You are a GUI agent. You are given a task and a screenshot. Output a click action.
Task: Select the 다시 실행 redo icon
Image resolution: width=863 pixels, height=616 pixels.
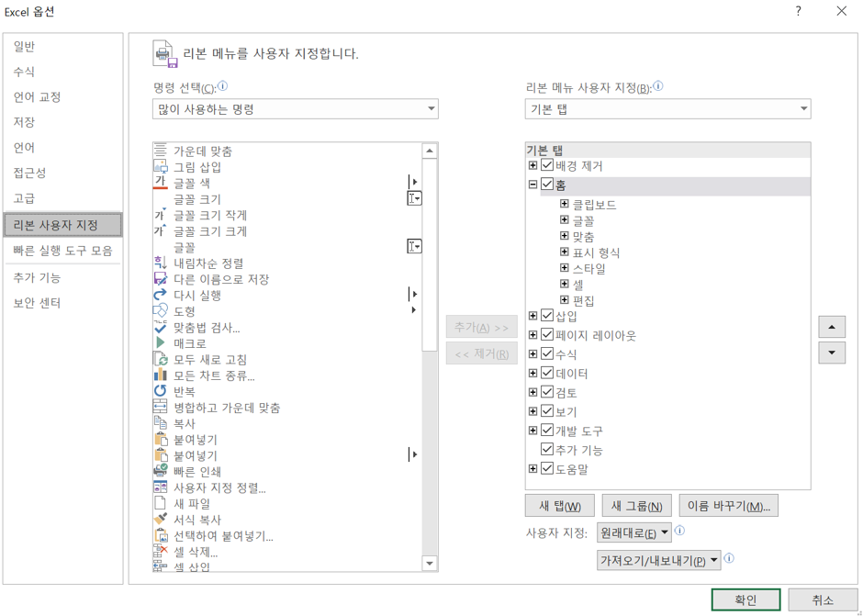pyautogui.click(x=160, y=295)
